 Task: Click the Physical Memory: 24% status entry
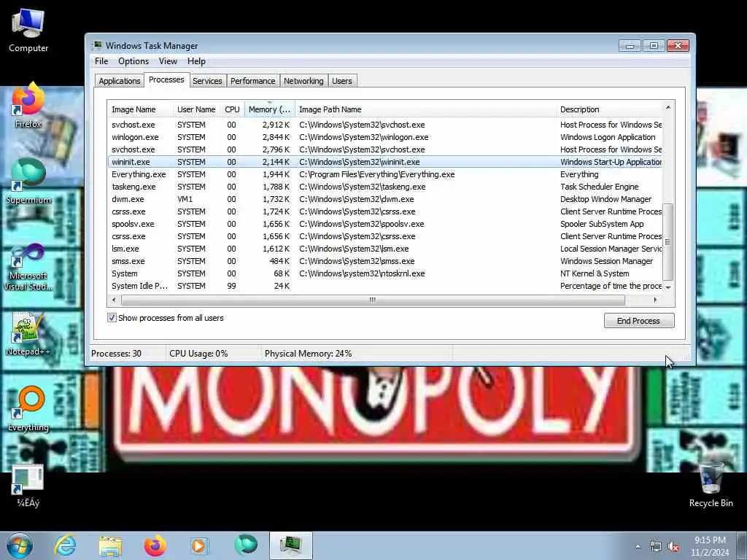(309, 354)
